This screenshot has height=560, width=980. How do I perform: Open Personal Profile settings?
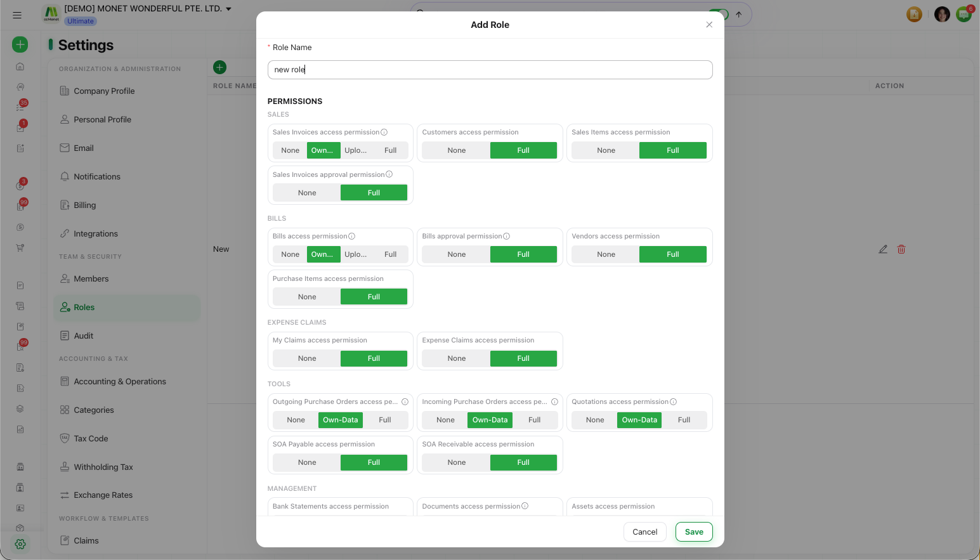tap(127, 119)
